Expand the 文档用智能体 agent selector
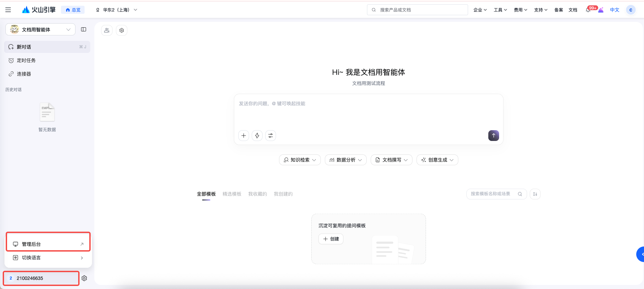Image resolution: width=644 pixels, height=289 pixels. [40, 30]
